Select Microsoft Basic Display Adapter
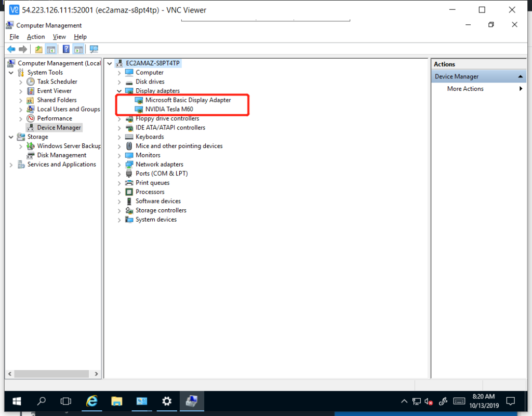The image size is (532, 416). (188, 100)
